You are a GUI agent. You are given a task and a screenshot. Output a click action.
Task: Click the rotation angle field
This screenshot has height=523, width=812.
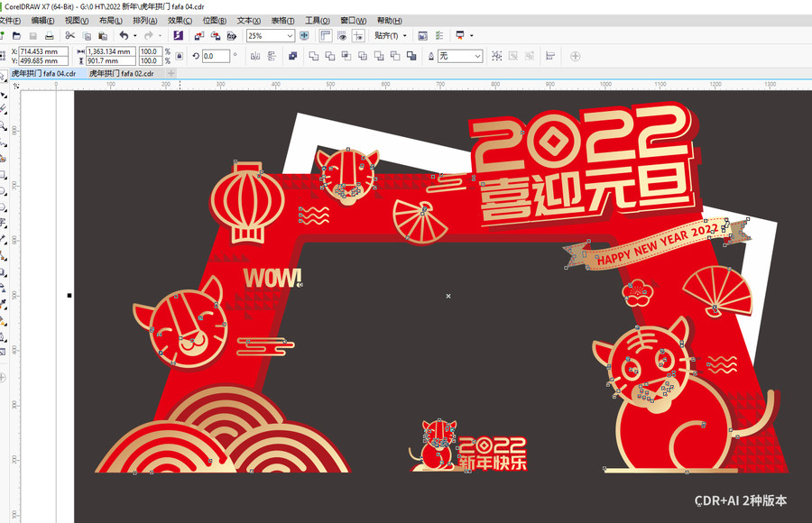(216, 56)
